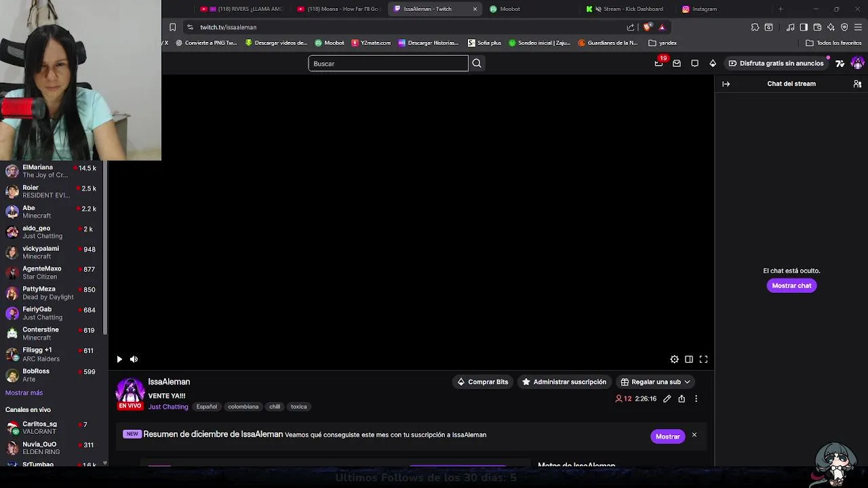The height and width of the screenshot is (488, 868).
Task: Toggle theatre mode in player
Action: tap(689, 359)
